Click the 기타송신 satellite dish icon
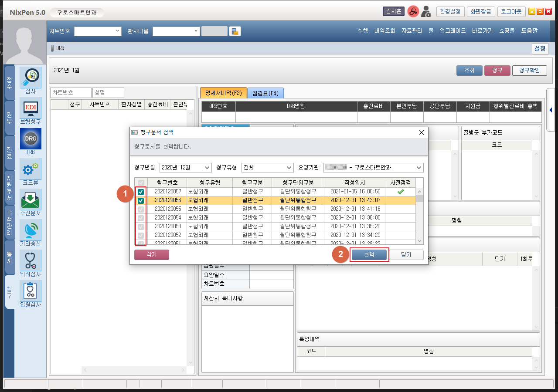 click(x=31, y=230)
